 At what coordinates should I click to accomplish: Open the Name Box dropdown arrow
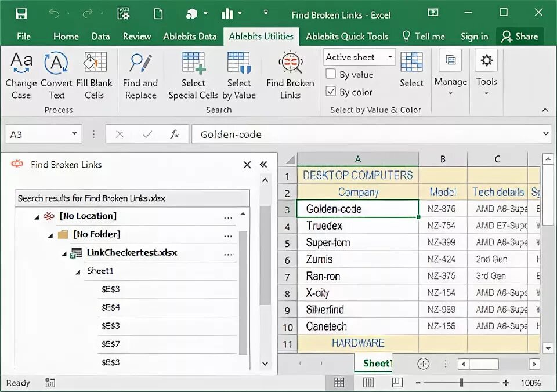[74, 134]
